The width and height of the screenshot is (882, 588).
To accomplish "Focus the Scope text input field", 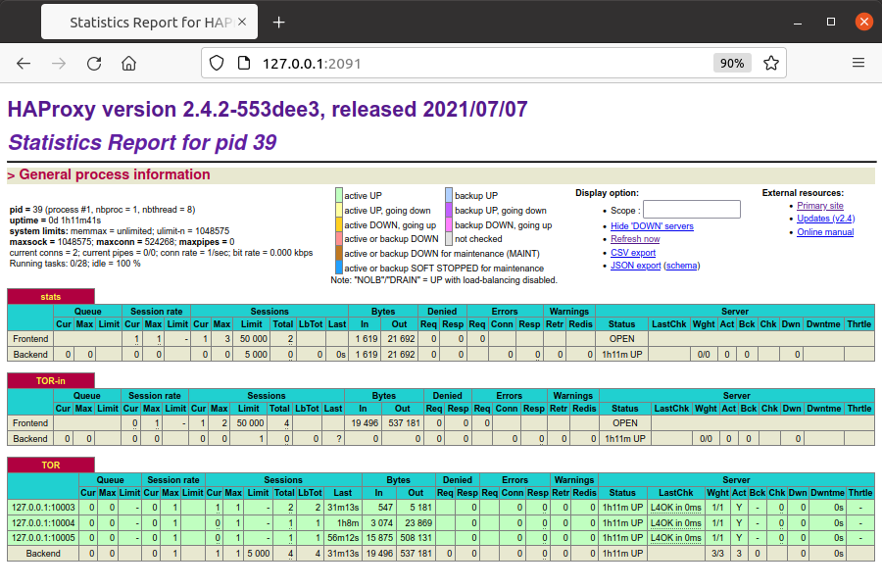I will [691, 210].
